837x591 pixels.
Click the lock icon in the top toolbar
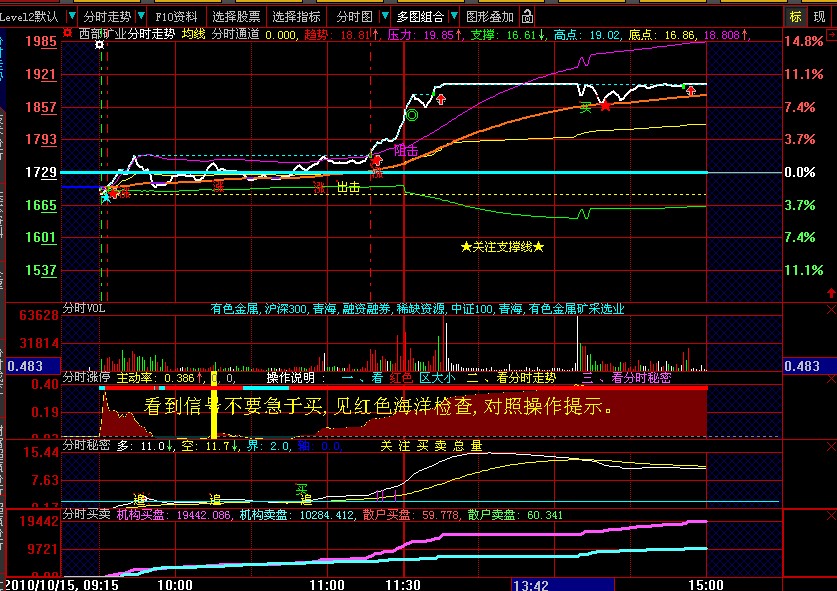527,17
